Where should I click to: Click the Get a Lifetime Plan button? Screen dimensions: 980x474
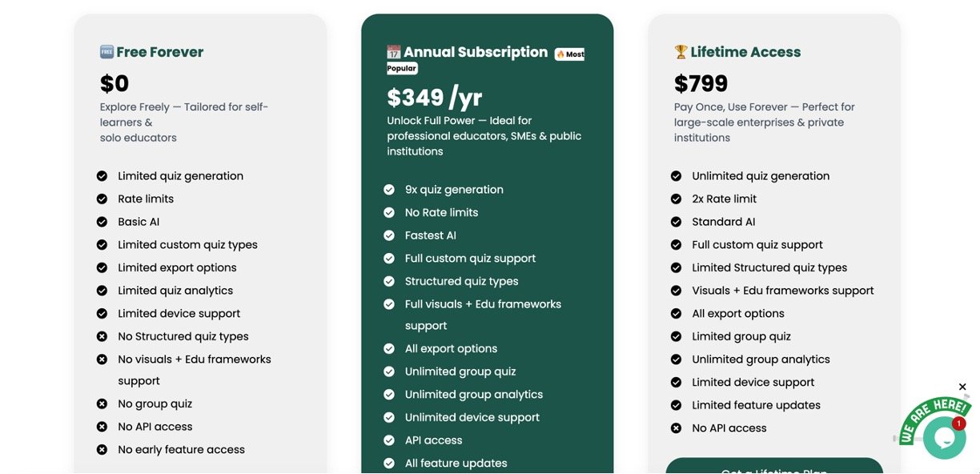[x=773, y=467]
